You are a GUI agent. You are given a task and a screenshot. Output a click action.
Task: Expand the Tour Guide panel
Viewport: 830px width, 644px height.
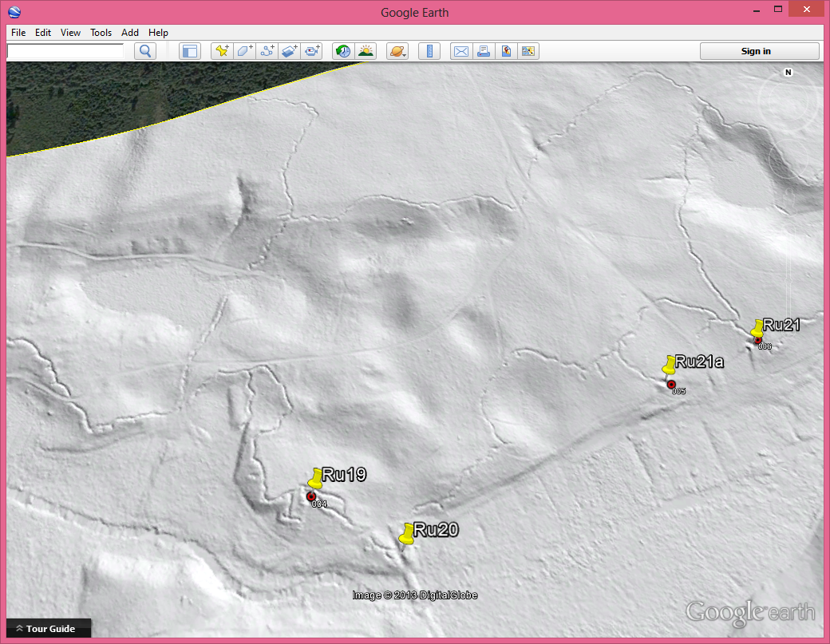49,629
